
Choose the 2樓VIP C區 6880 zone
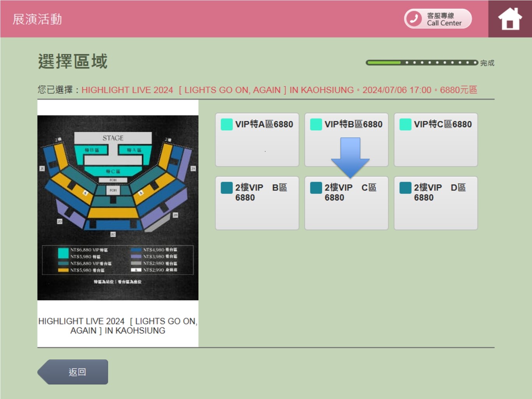tap(346, 203)
